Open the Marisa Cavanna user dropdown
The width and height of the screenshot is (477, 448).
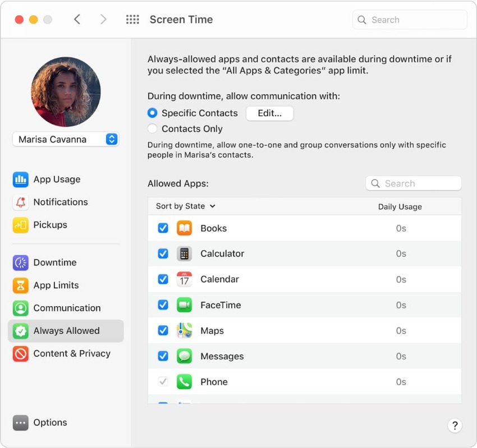pos(66,139)
